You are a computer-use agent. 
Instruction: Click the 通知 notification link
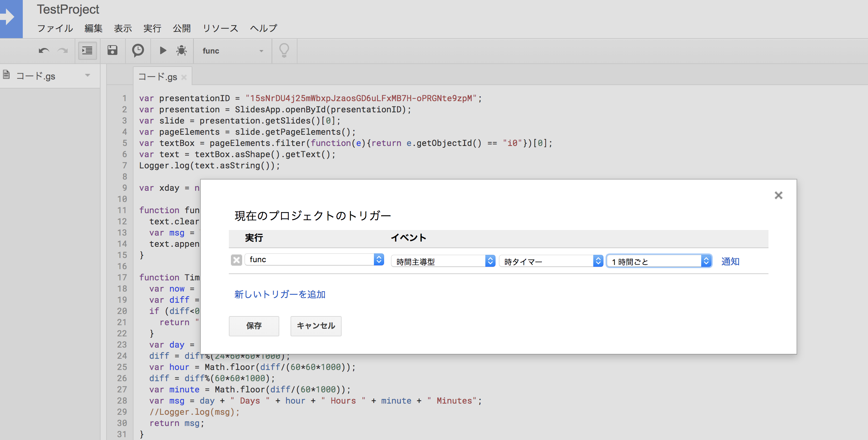730,261
